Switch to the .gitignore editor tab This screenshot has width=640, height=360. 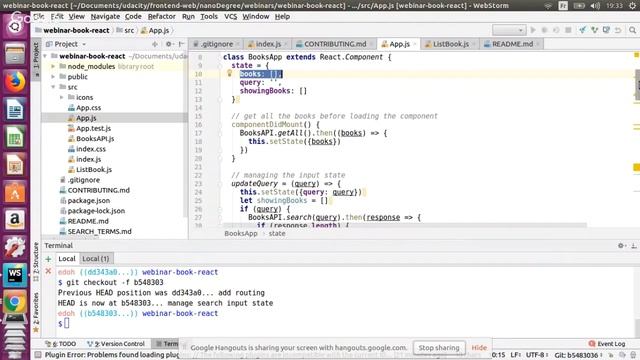point(216,44)
